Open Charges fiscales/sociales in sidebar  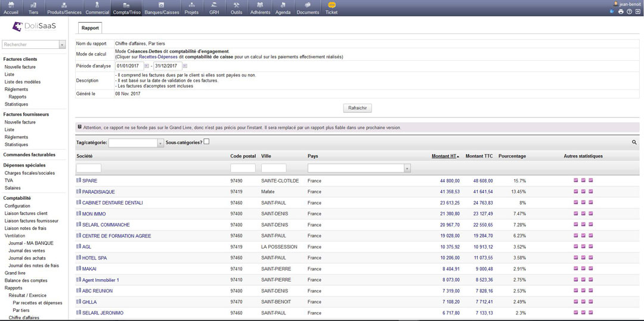[x=30, y=173]
